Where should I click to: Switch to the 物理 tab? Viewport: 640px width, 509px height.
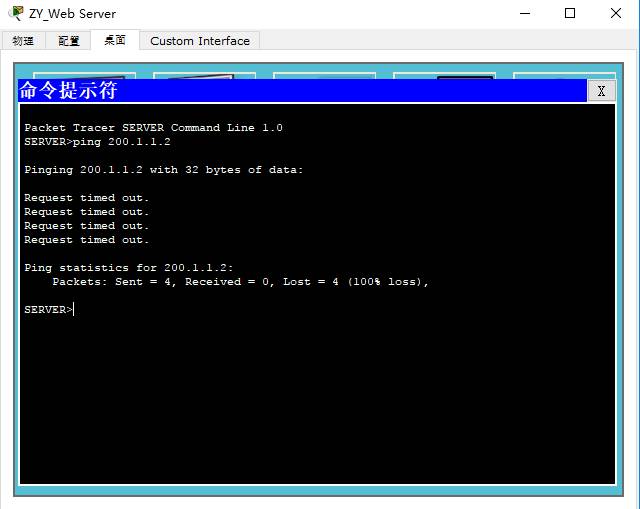[x=23, y=41]
